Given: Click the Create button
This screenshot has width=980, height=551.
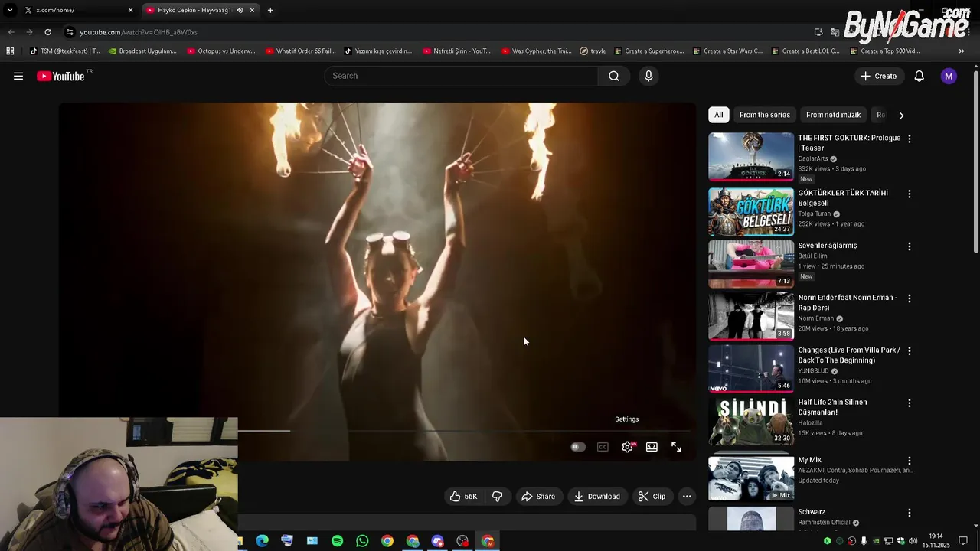Looking at the screenshot, I should [x=878, y=76].
